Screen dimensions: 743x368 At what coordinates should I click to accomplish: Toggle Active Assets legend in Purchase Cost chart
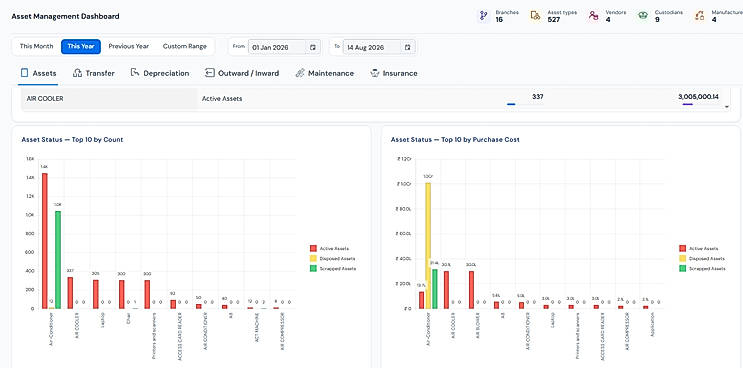point(698,248)
